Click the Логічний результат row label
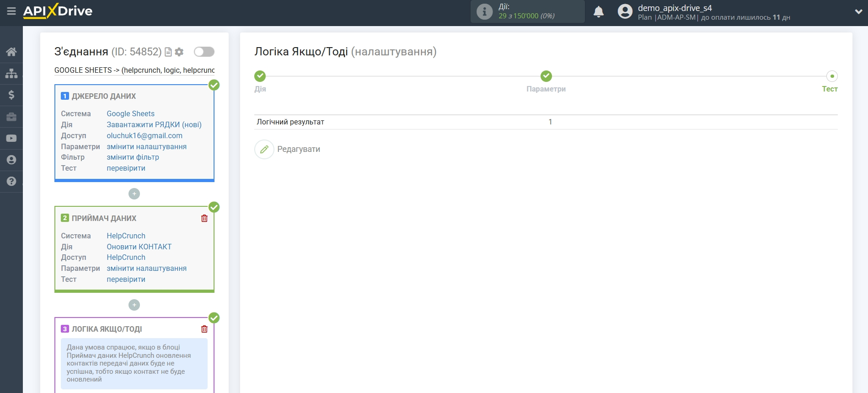This screenshot has height=393, width=868. click(x=290, y=122)
